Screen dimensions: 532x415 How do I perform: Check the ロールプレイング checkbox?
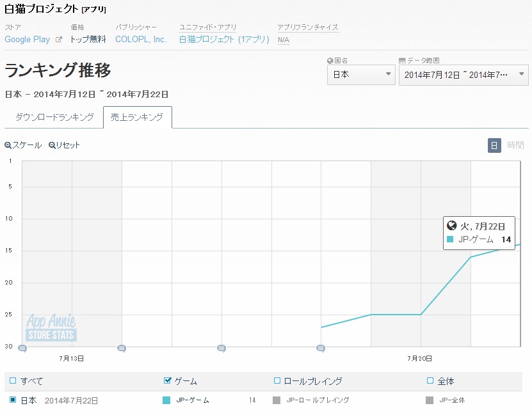tap(277, 380)
